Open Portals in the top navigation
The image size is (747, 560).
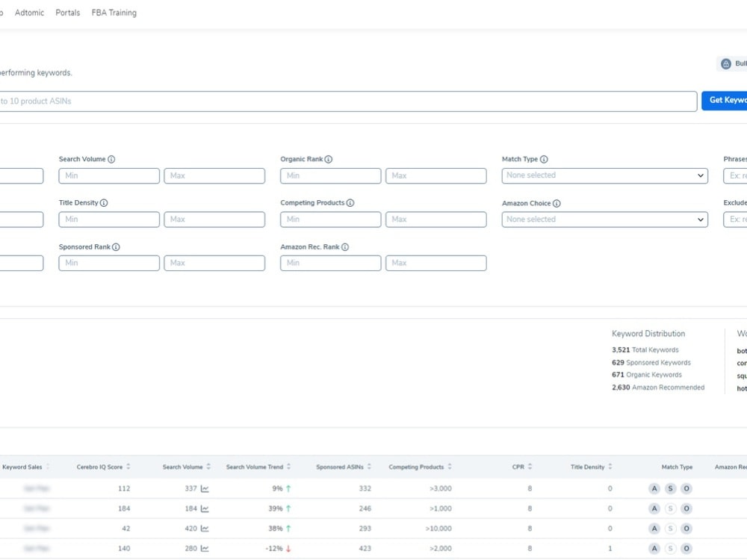tap(68, 13)
